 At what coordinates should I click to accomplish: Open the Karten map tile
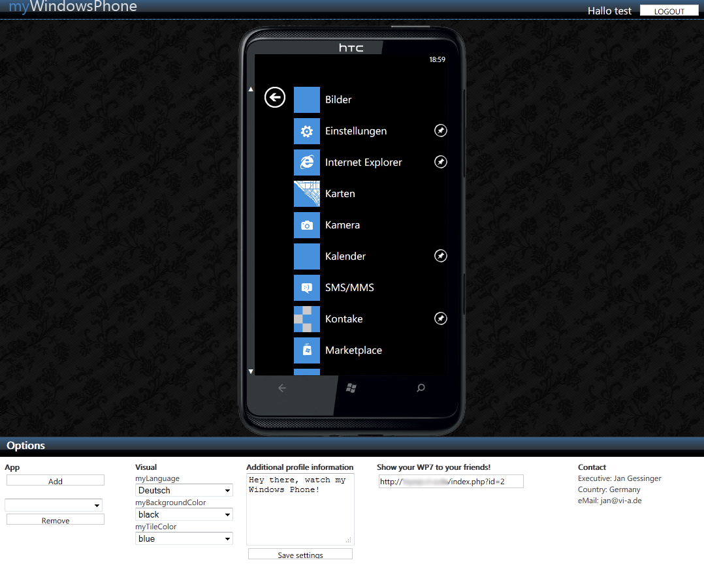click(307, 194)
